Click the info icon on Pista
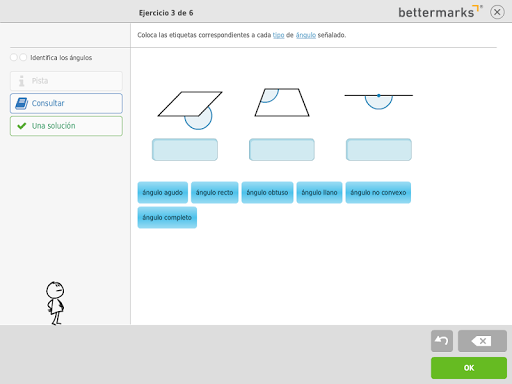512x384 pixels. point(22,81)
